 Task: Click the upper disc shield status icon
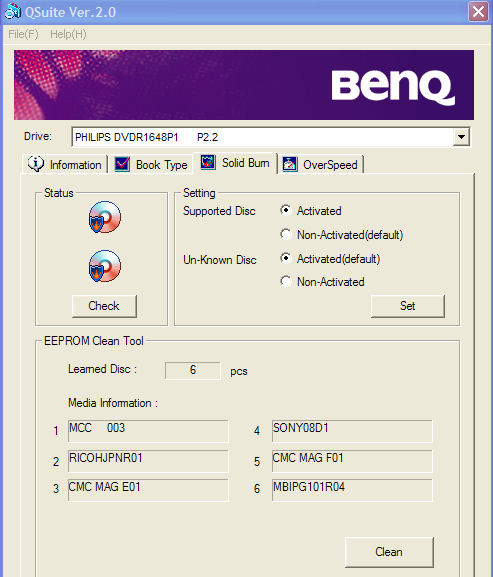pos(104,217)
